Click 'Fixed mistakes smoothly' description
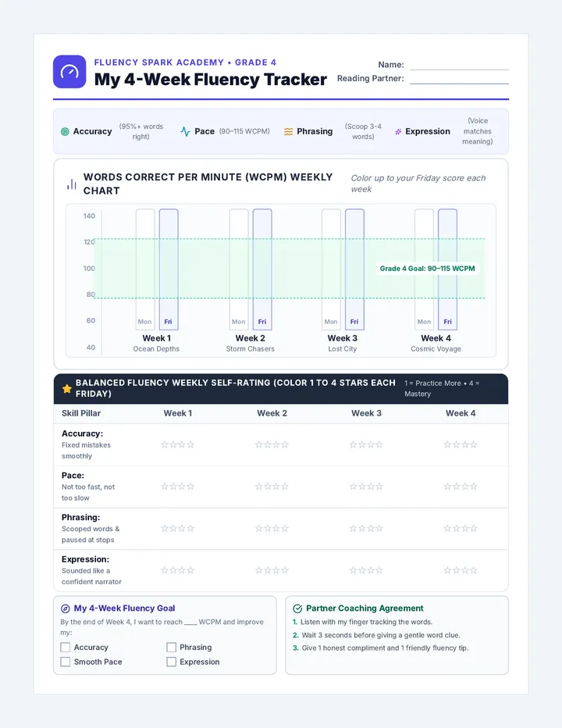Image resolution: width=562 pixels, height=728 pixels. (87, 451)
